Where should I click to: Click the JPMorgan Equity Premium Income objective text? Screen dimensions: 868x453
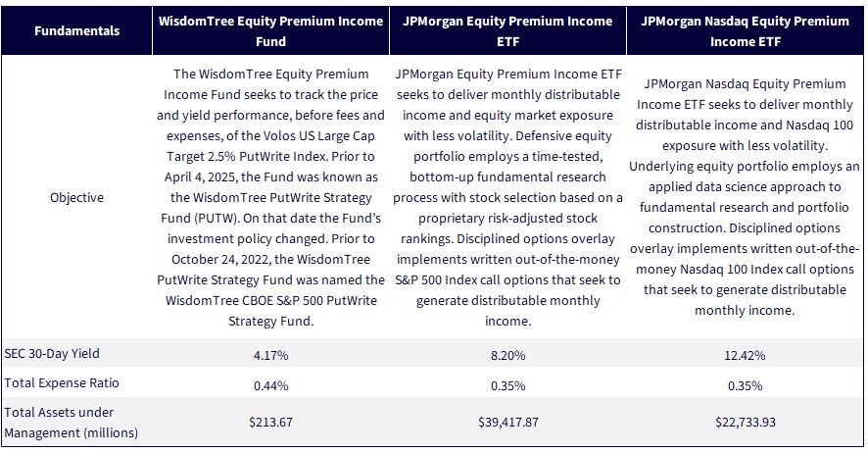[x=507, y=198]
